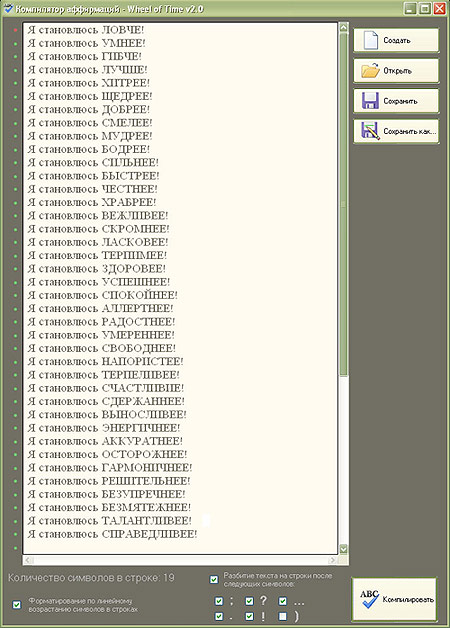Toggle linear growth formatting checkbox
Image resolution: width=450 pixels, height=628 pixels.
[17, 605]
